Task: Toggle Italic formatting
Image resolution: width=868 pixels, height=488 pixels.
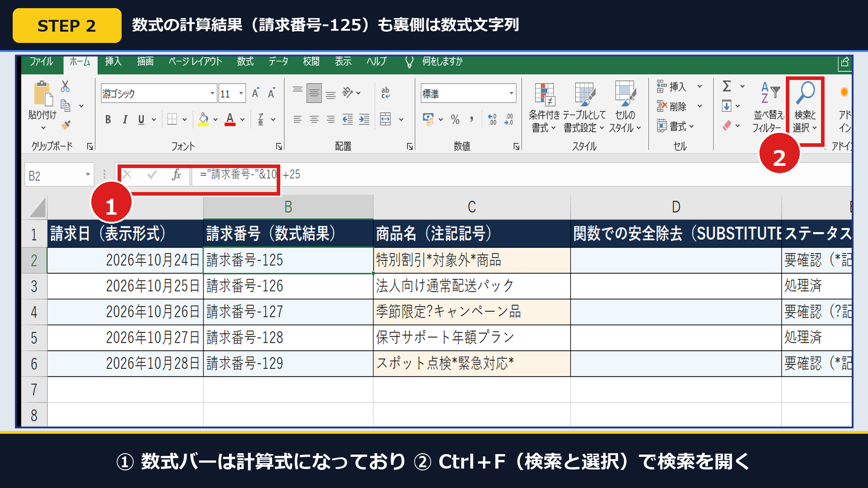Action: 125,119
